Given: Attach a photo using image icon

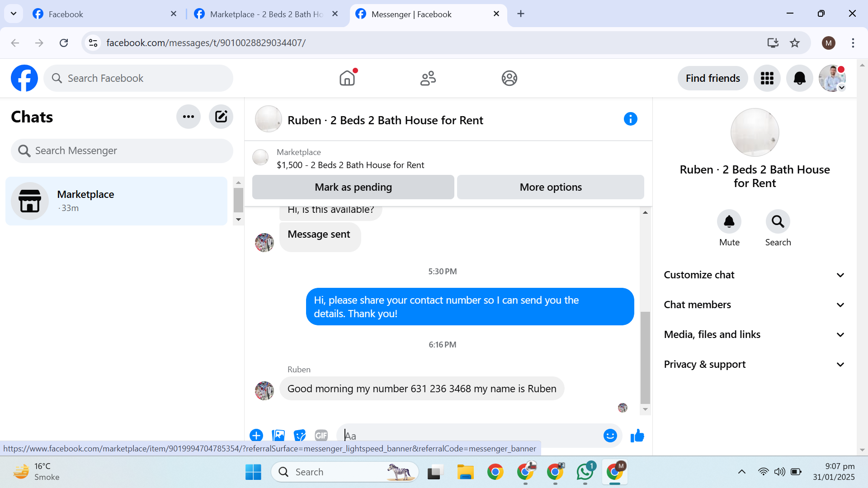Looking at the screenshot, I should 278,436.
